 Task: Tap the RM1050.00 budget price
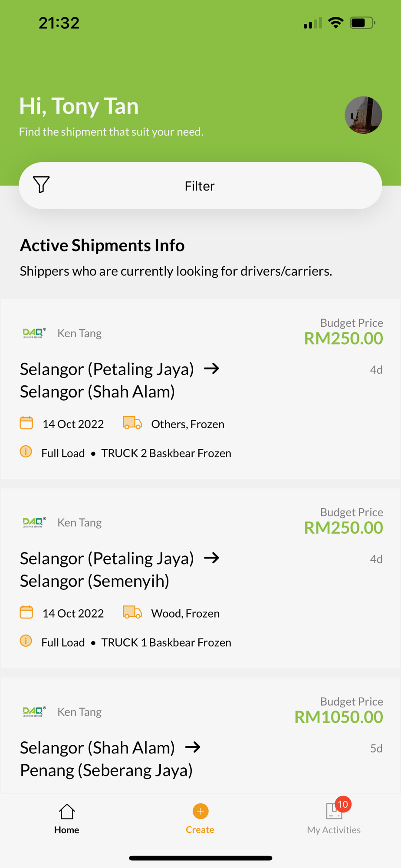tap(339, 717)
